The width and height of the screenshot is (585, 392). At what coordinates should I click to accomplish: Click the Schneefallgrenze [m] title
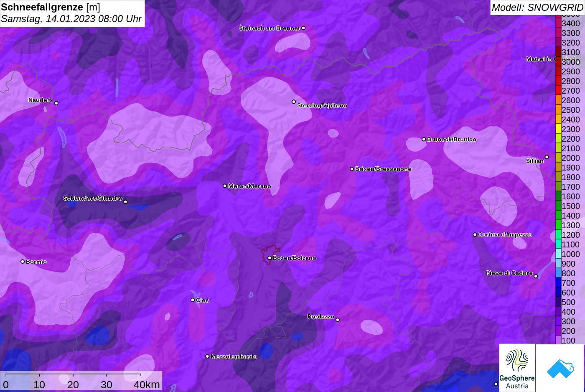(x=51, y=7)
